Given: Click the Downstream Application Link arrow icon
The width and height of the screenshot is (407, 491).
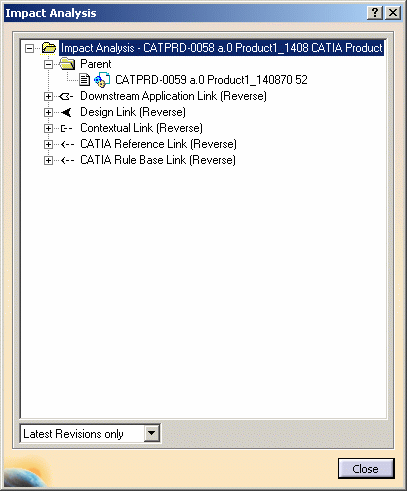Looking at the screenshot, I should coord(66,96).
